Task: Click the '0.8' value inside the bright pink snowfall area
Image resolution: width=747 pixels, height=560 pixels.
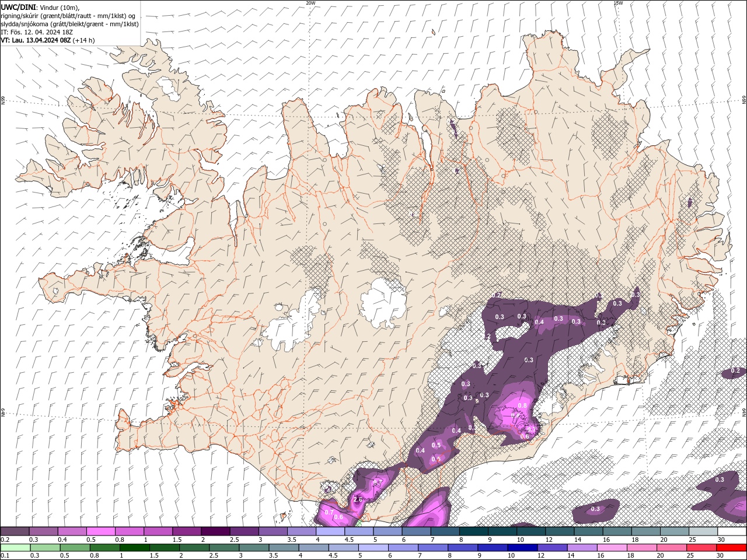Action: coord(522,405)
